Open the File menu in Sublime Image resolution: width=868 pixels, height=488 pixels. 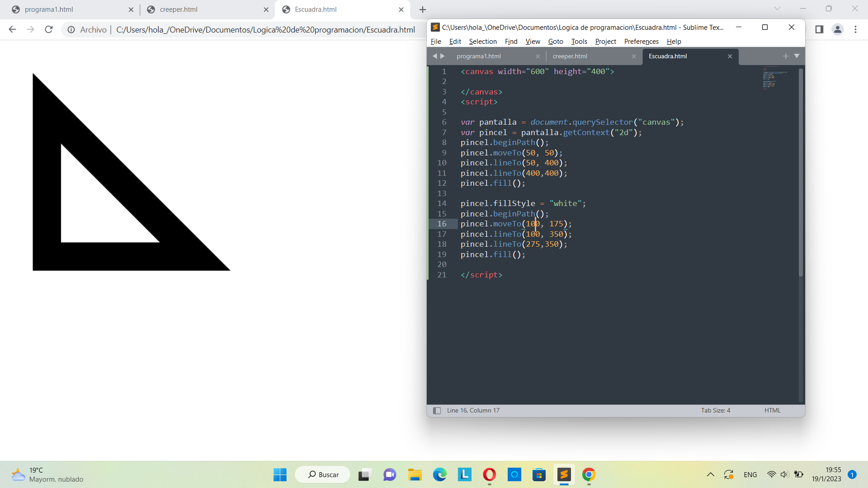pyautogui.click(x=436, y=42)
